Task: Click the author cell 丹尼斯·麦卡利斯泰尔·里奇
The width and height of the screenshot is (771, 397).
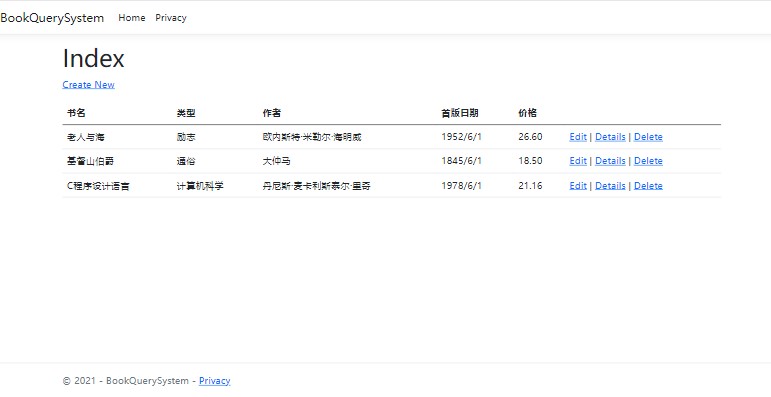Action: click(316, 186)
